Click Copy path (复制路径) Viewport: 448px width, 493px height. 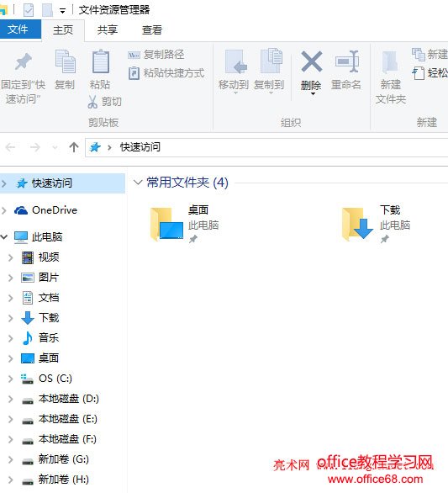click(156, 55)
